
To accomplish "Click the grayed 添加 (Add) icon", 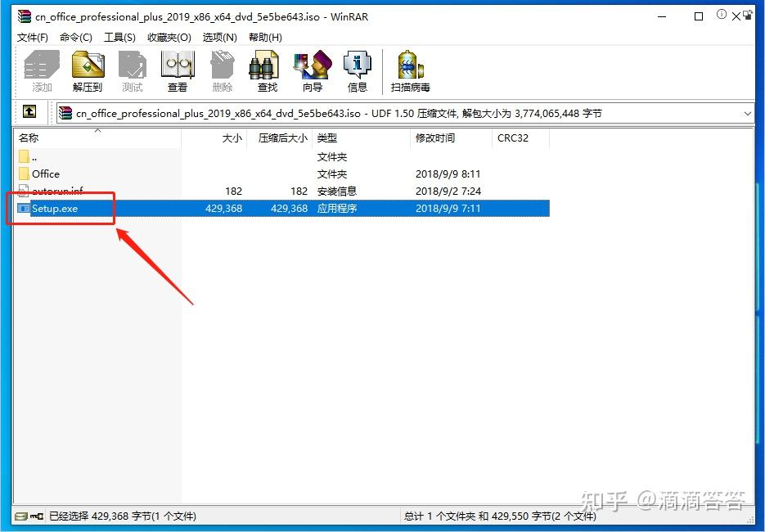I will tap(41, 70).
